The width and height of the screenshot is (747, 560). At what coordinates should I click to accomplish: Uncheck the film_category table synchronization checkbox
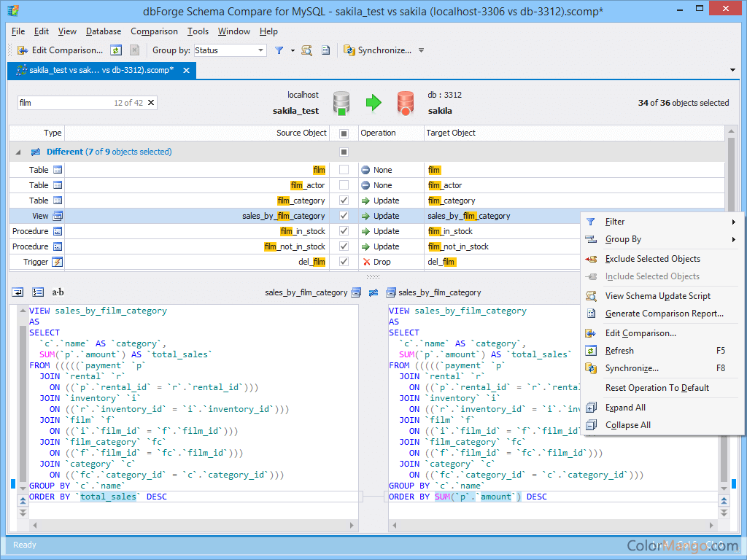coord(345,200)
